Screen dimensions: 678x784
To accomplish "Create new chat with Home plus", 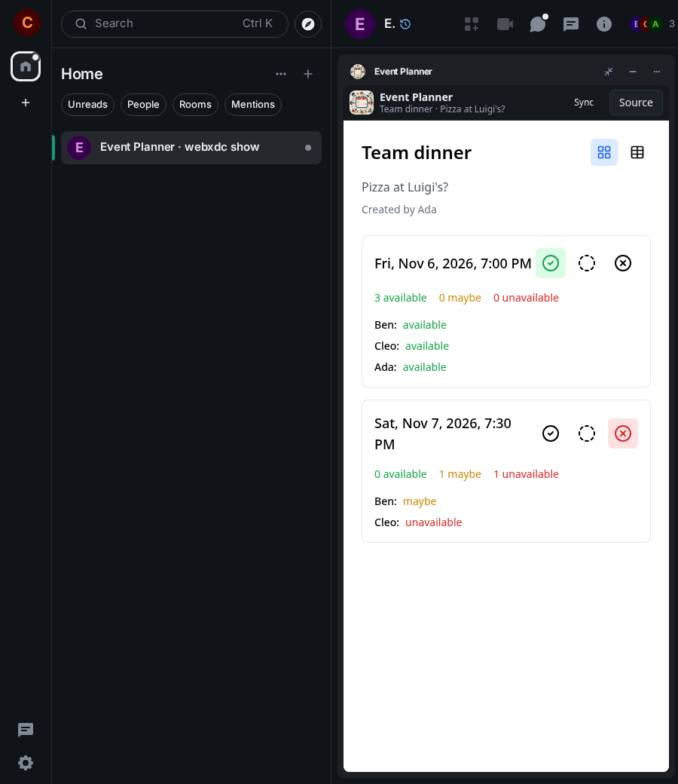I will click(x=308, y=74).
